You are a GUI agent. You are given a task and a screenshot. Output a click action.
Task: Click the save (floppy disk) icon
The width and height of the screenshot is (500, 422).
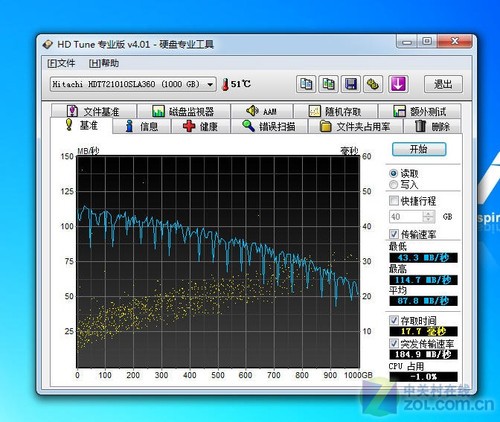(350, 84)
